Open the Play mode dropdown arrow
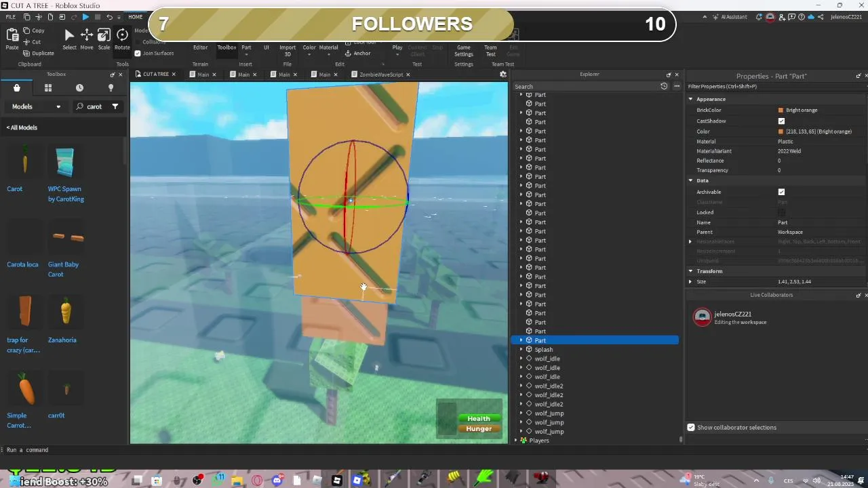The image size is (868, 488). click(x=397, y=55)
